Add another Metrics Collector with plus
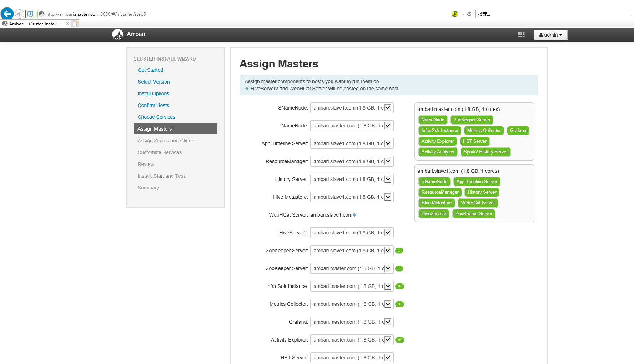Viewport: 634px width, 364px height. coord(399,304)
